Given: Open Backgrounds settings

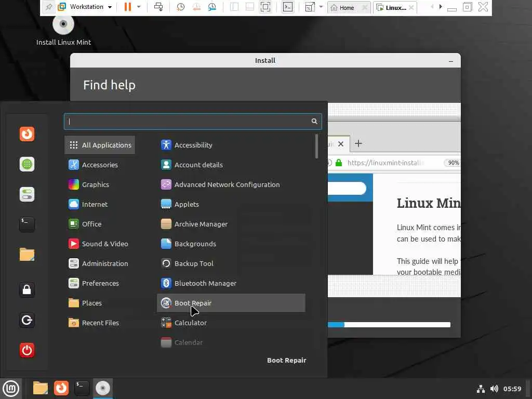Looking at the screenshot, I should point(231,244).
